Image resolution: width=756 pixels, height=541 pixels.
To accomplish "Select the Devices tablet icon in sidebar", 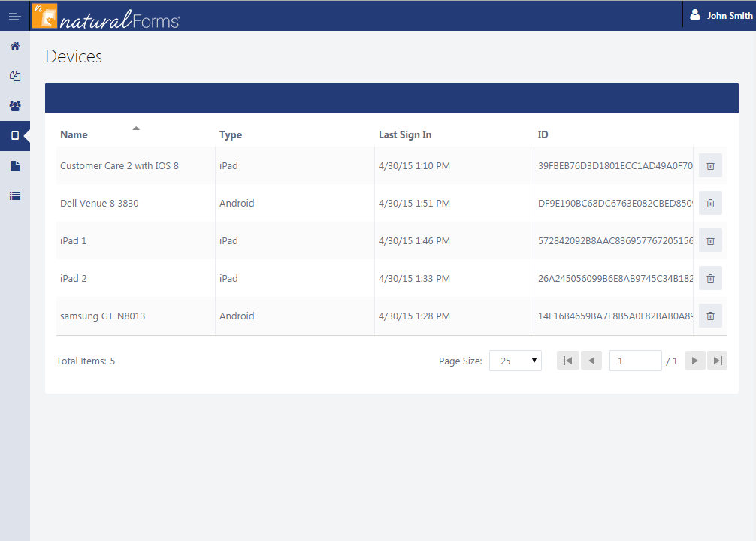I will 15,136.
